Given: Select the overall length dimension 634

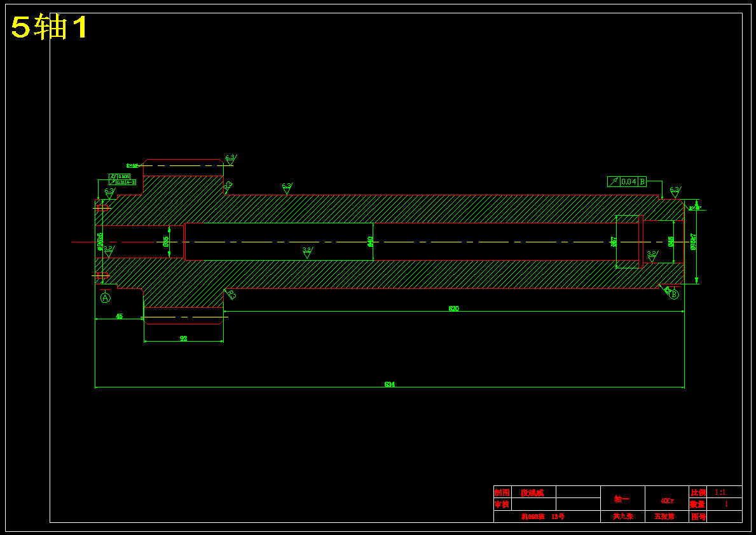Looking at the screenshot, I should point(390,384).
